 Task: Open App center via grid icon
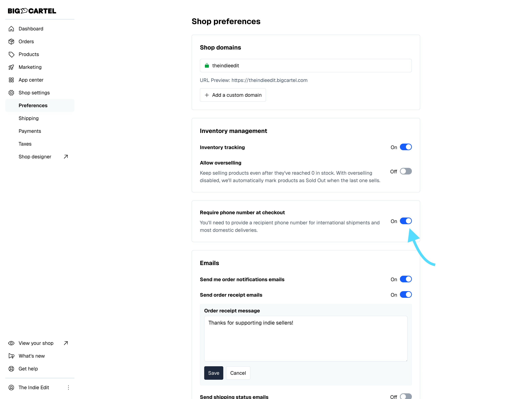coord(11,80)
